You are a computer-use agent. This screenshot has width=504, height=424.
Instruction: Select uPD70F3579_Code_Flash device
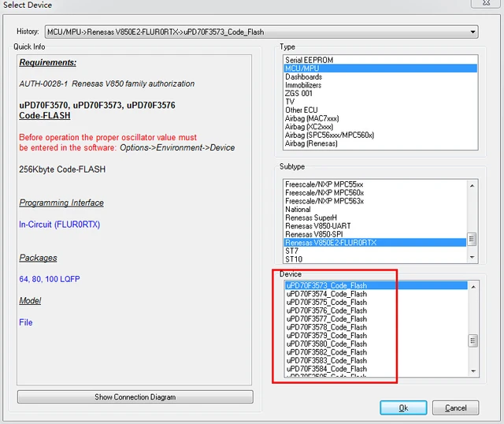(376, 336)
